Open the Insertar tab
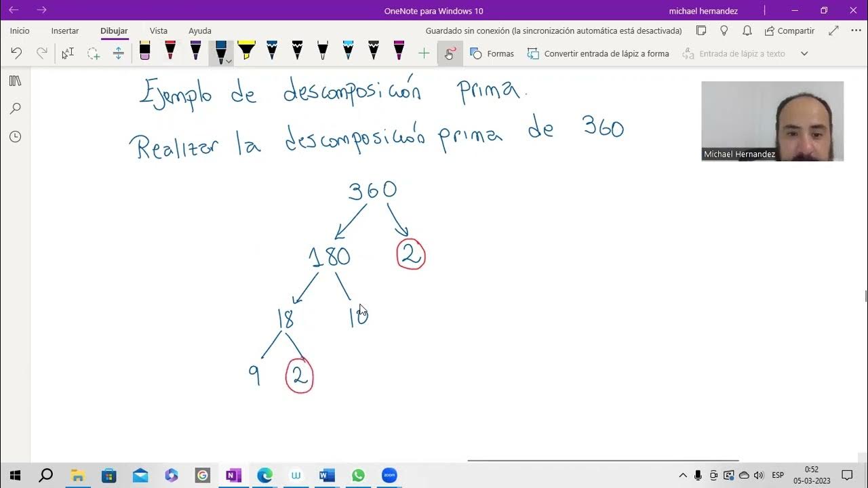Image resolution: width=868 pixels, height=488 pixels. click(x=65, y=30)
